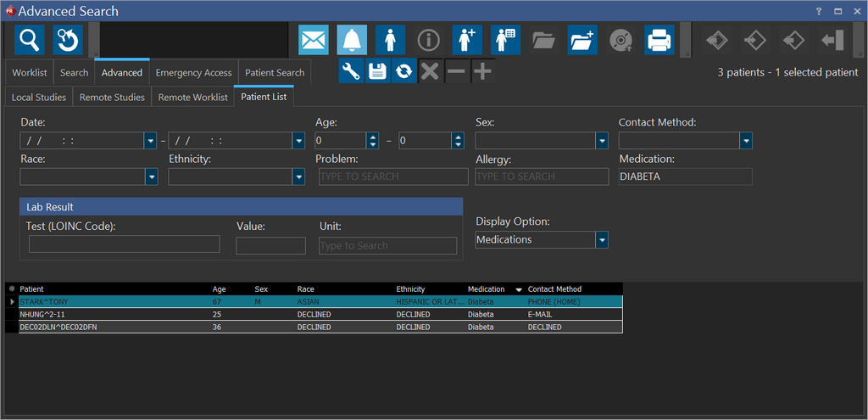Go to the Worklist tab

pyautogui.click(x=30, y=73)
